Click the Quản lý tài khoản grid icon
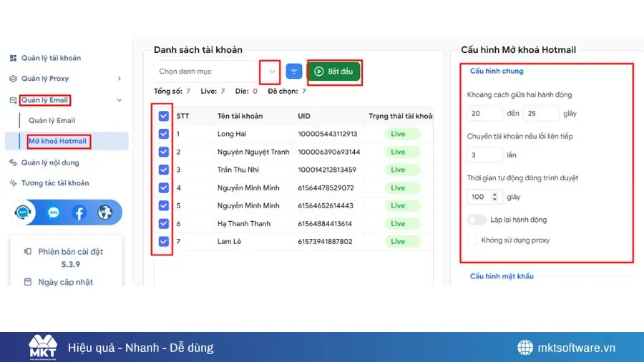Viewport: 644px width, 362px height. click(x=13, y=58)
